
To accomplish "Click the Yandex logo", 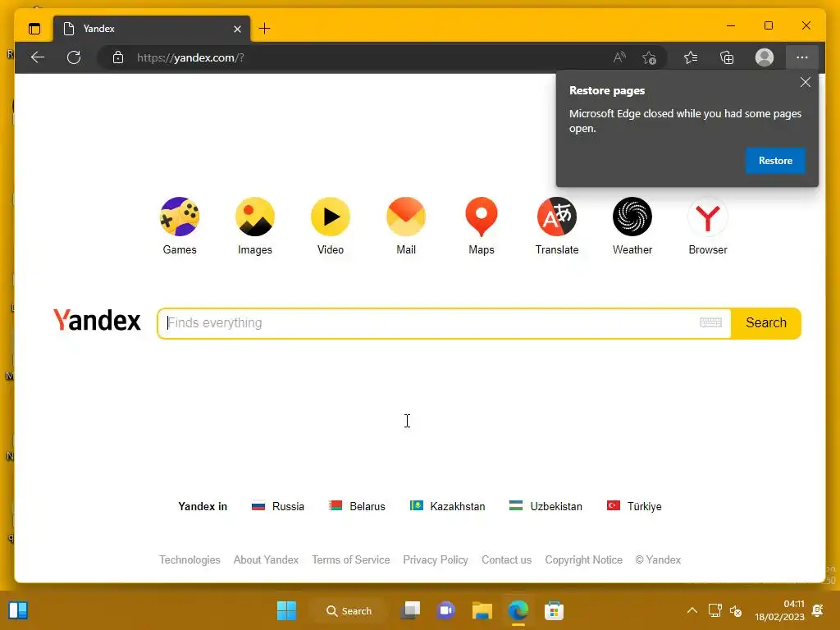I will coord(97,321).
